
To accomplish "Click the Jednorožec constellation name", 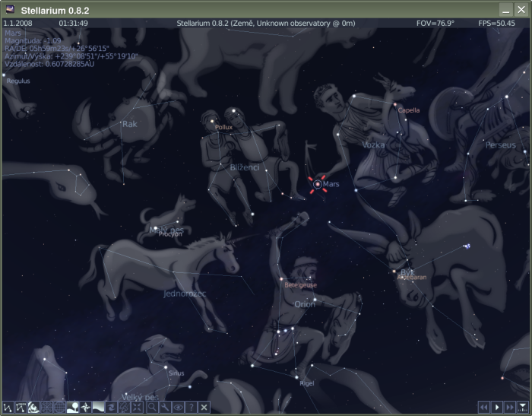I will coord(185,294).
